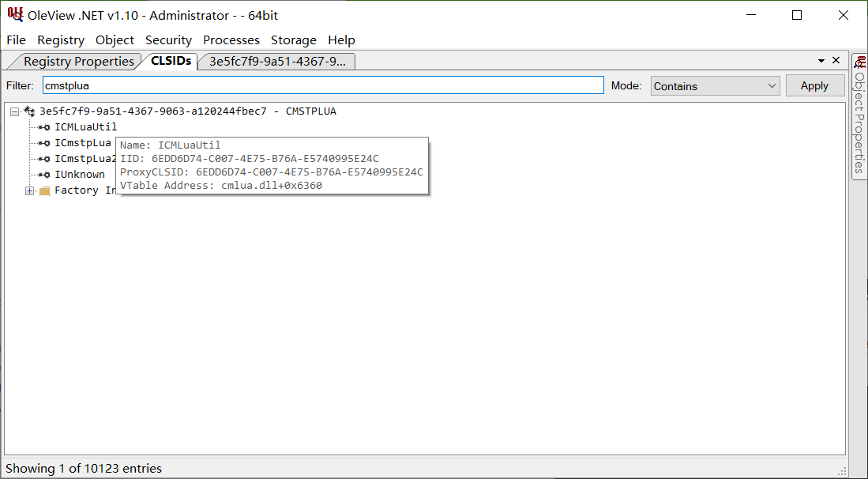
Task: Click the interface icon beside ICmstpLua2
Action: [44, 159]
